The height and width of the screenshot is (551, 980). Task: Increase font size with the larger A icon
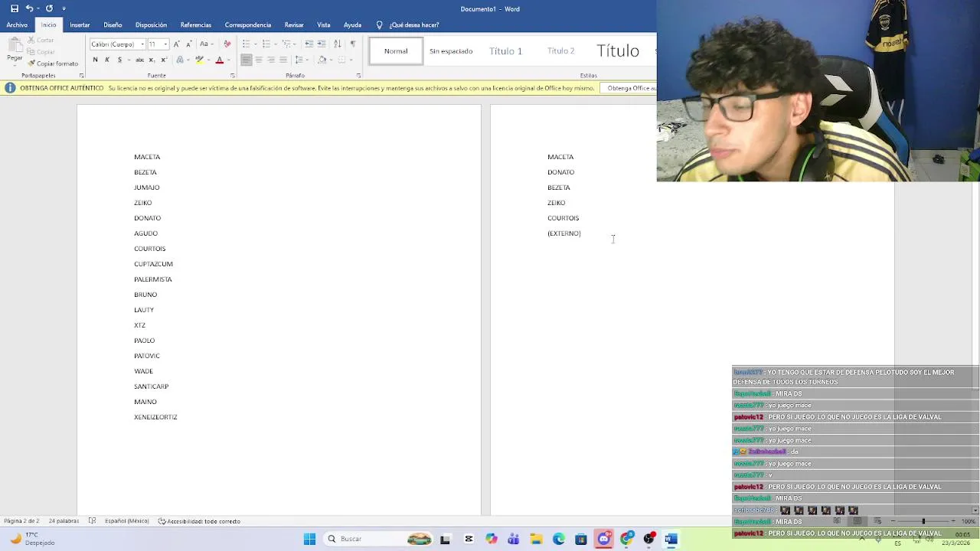click(176, 44)
